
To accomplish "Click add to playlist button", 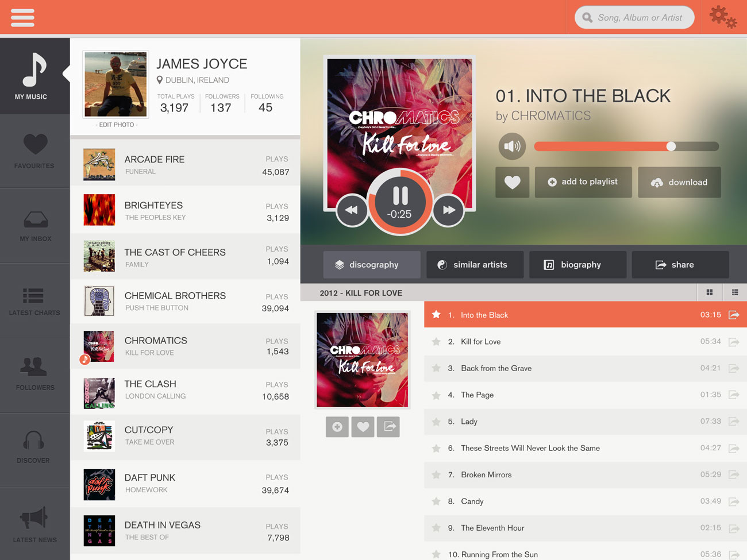I will [x=583, y=182].
